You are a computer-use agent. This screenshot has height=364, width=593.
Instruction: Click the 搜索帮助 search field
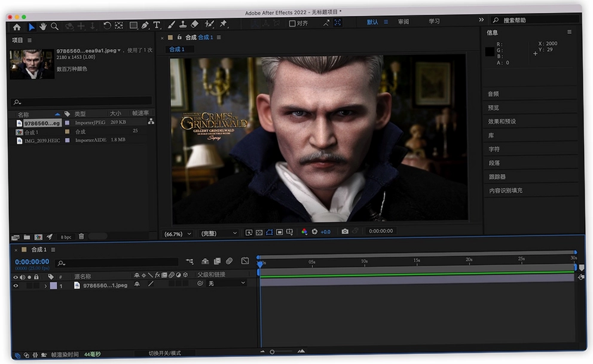pos(536,20)
